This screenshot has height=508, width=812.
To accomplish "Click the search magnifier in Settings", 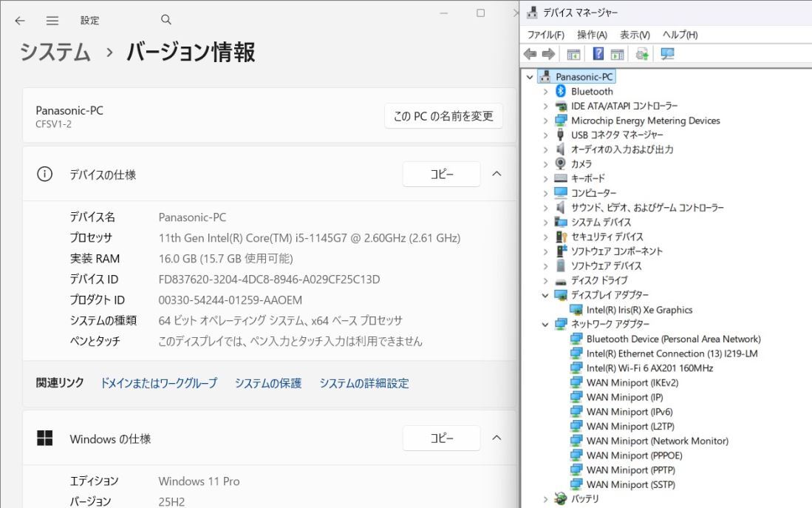I will click(166, 20).
